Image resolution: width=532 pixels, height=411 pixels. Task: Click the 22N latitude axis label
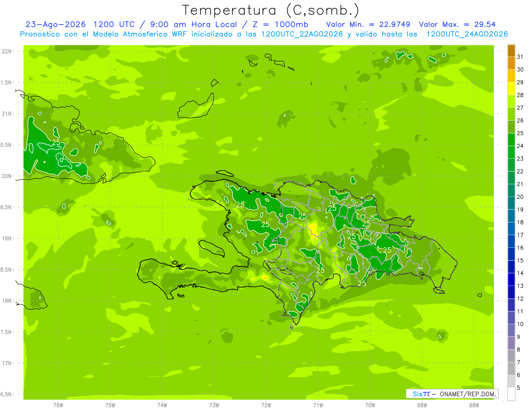coord(7,51)
